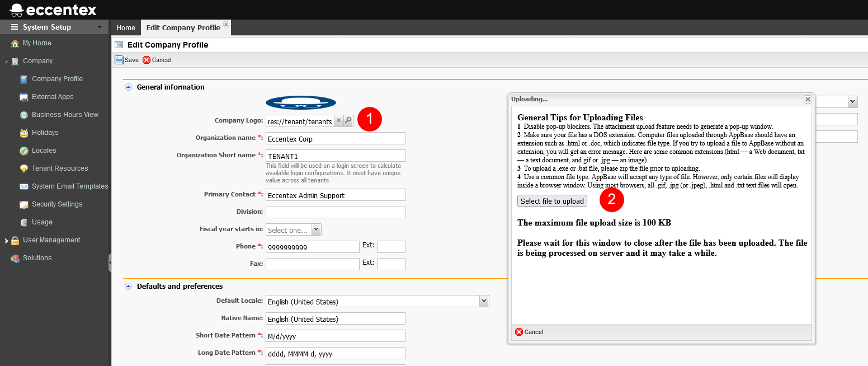Open the System Setup hamburger menu
868x366 pixels.
[x=15, y=27]
